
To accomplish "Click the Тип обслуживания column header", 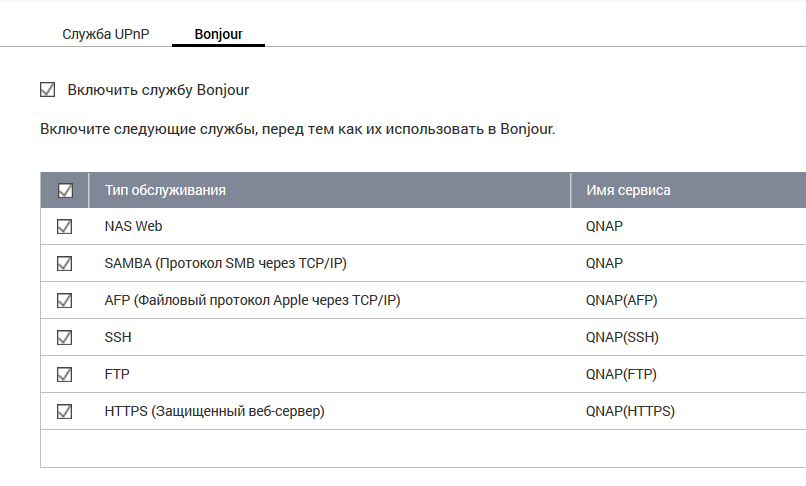I will click(x=165, y=190).
